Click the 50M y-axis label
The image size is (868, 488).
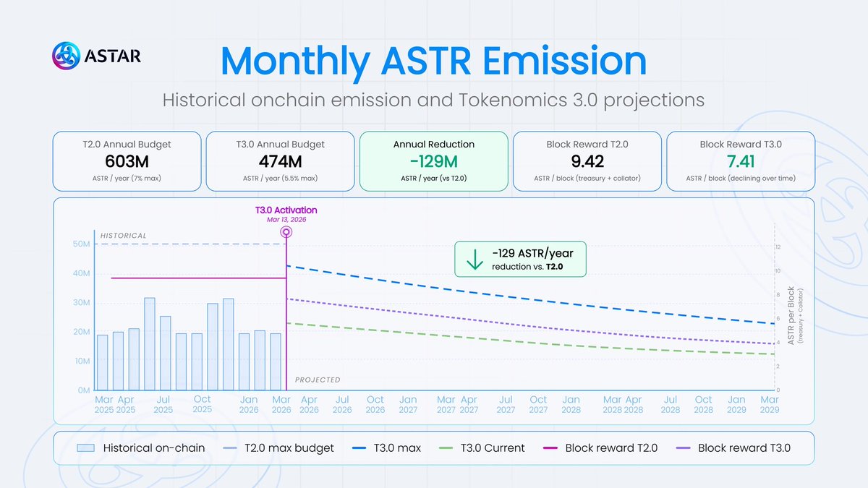pyautogui.click(x=80, y=244)
